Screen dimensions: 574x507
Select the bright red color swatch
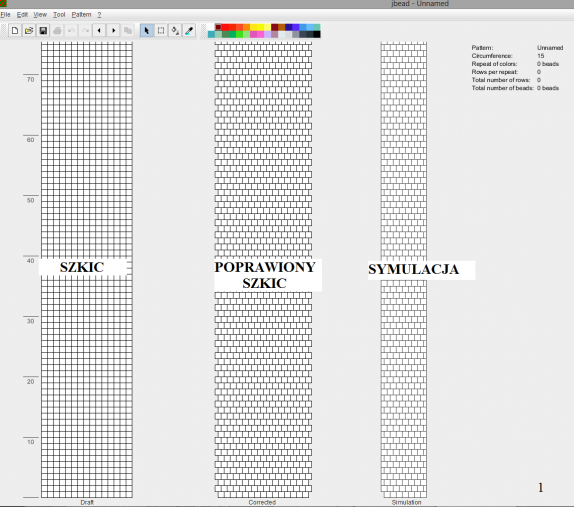click(226, 27)
